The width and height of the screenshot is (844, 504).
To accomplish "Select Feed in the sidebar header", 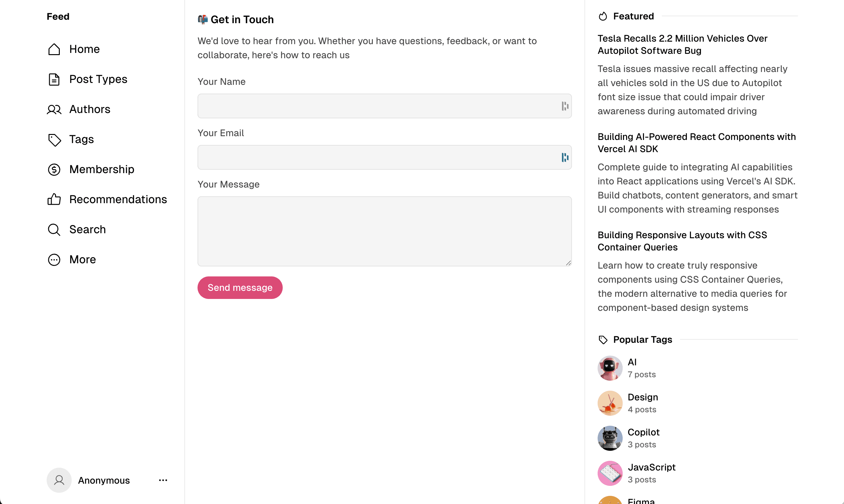I will (58, 16).
